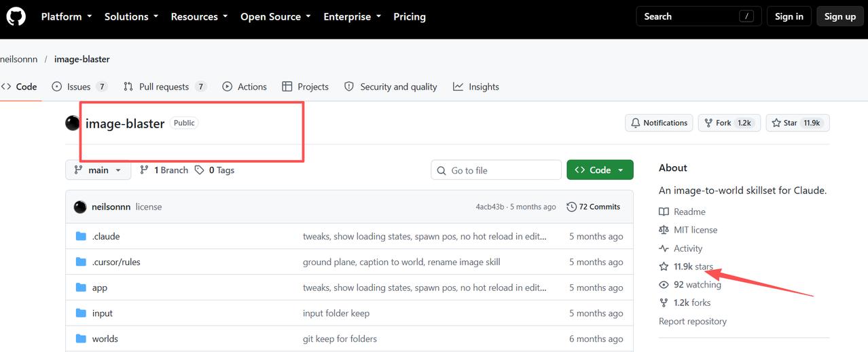Open the MIT license link
The image size is (868, 352).
(x=688, y=230)
